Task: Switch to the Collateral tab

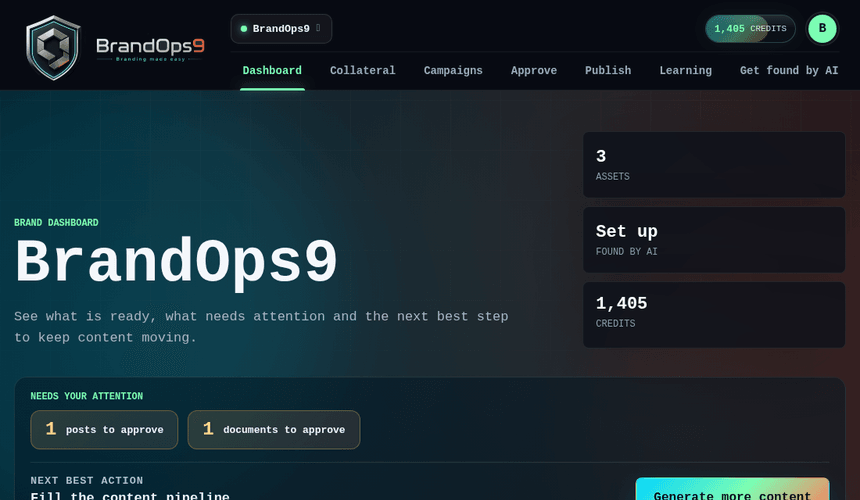Action: pos(363,71)
